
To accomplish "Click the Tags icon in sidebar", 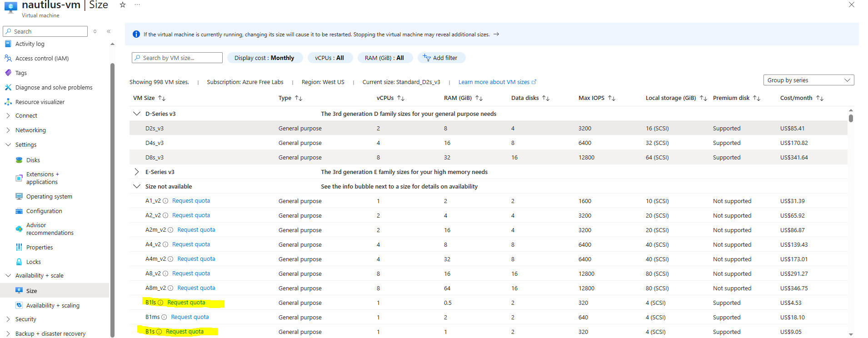I will 8,73.
